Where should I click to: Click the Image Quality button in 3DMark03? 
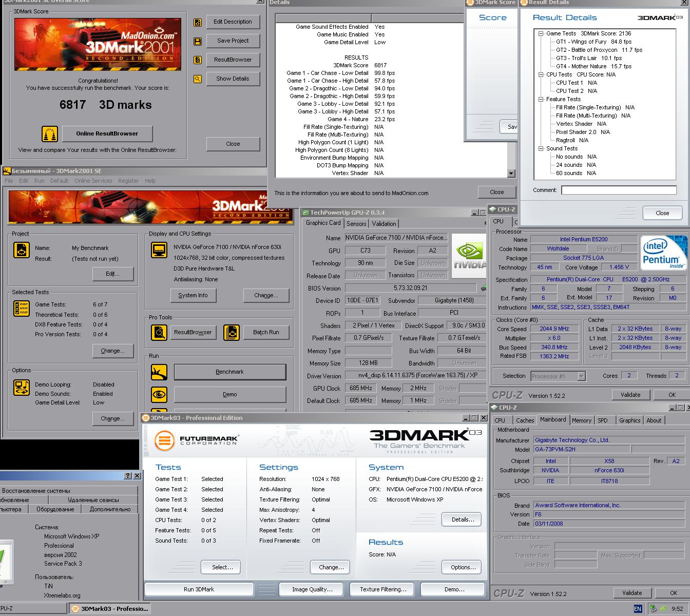(312, 589)
